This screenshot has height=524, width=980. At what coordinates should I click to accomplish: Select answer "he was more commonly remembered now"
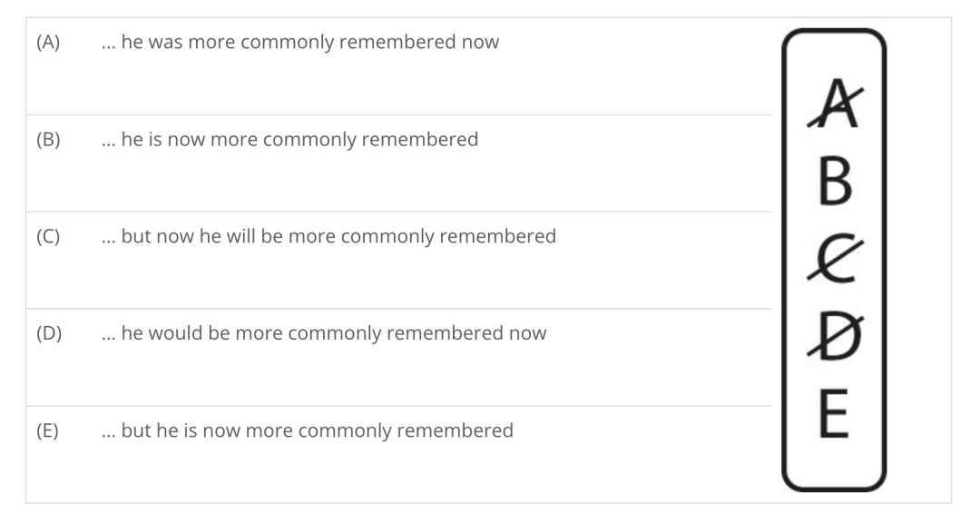[310, 42]
